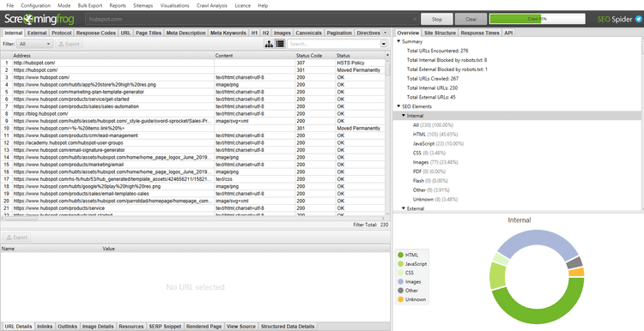Switch to the Page Titles tab
Image resolution: width=644 pixels, height=331 pixels.
point(149,33)
